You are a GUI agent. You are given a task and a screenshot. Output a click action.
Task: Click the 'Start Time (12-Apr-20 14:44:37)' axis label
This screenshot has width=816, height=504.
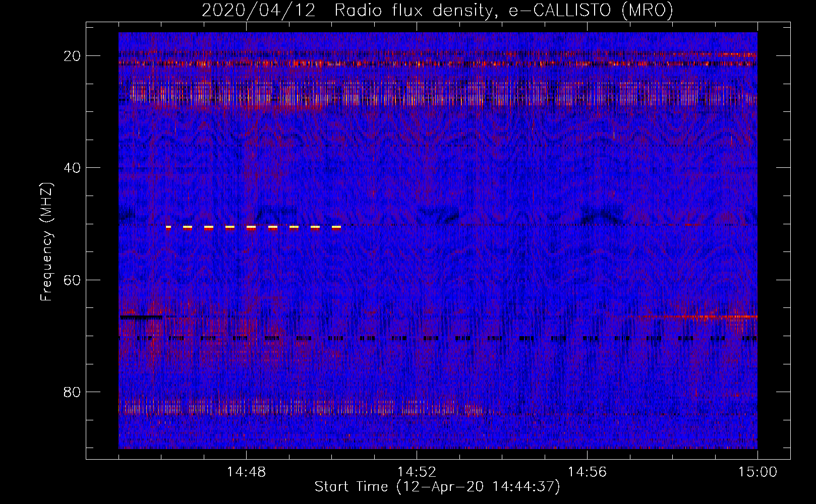[x=437, y=487]
